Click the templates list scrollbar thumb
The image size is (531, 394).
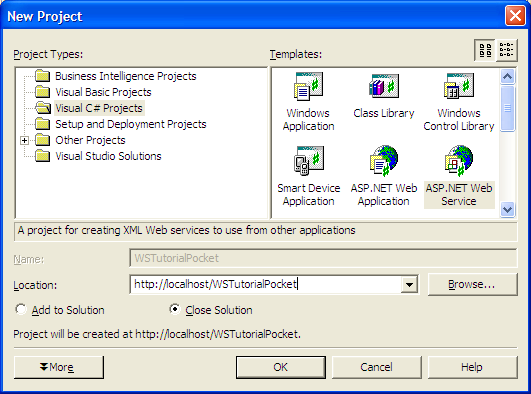507,108
